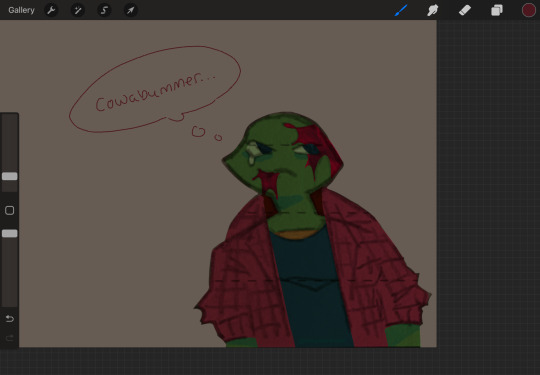
Task: Open the active color picker
Action: 529,10
